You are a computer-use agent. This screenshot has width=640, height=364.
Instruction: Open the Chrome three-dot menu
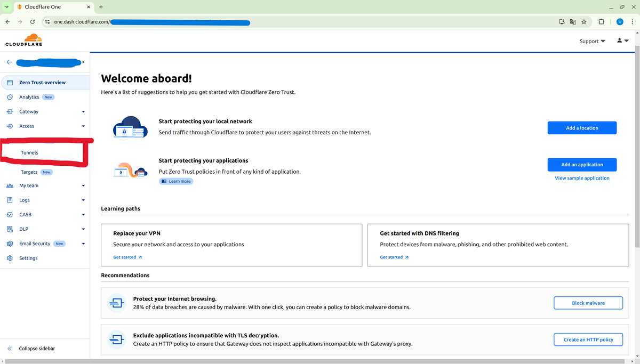point(632,22)
